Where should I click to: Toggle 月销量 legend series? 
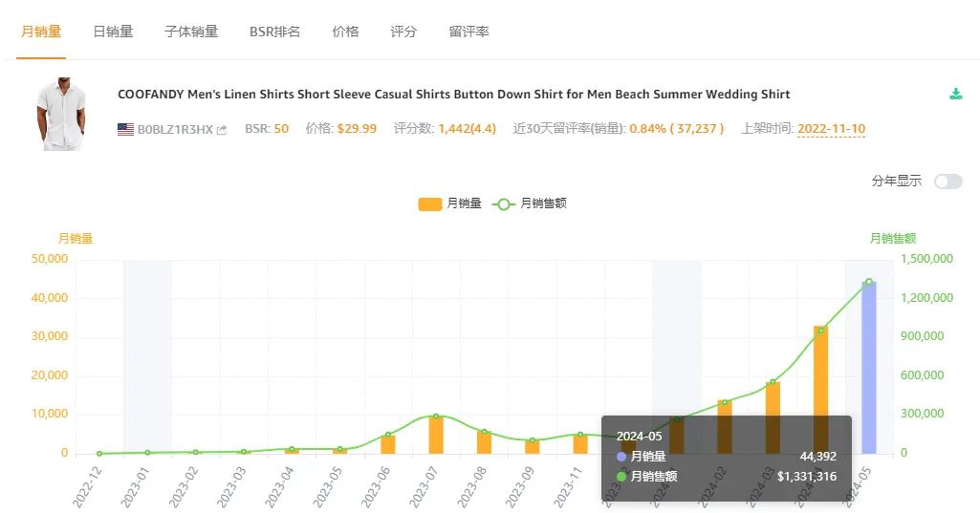coord(450,203)
